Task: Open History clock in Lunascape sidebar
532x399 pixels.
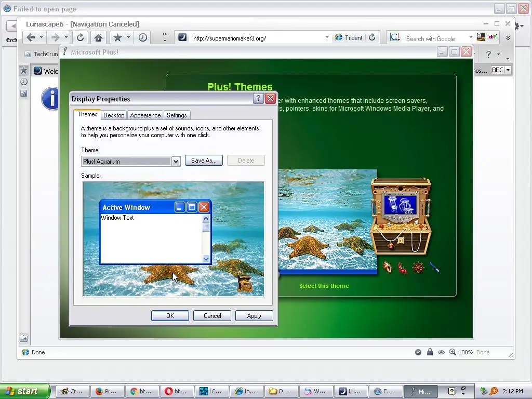Action: (x=24, y=82)
